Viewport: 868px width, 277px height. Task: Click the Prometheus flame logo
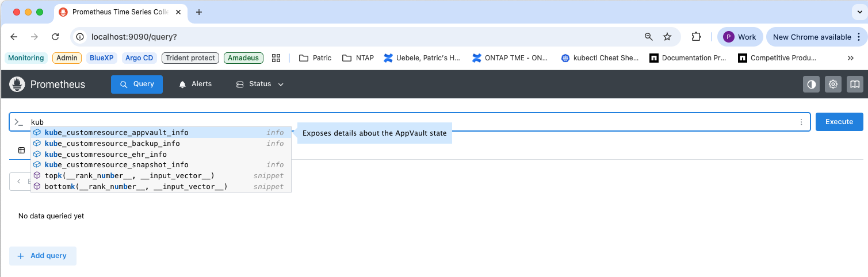pos(17,84)
